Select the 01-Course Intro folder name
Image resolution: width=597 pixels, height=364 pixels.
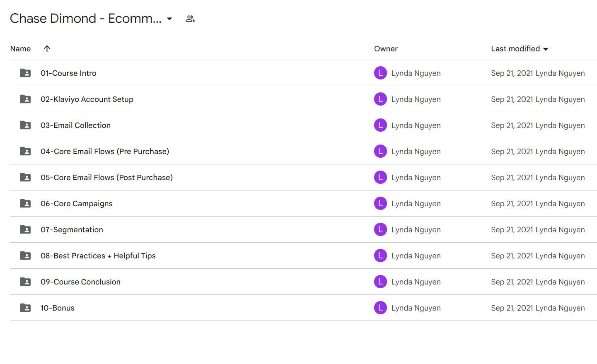68,73
